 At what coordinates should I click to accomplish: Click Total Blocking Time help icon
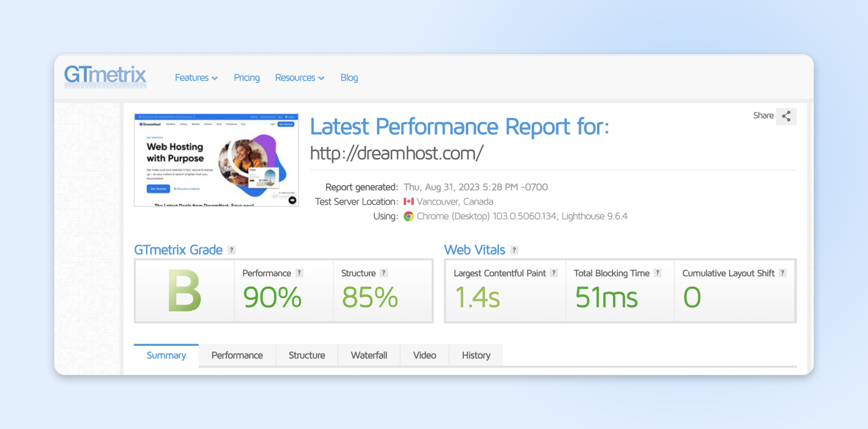pyautogui.click(x=658, y=273)
